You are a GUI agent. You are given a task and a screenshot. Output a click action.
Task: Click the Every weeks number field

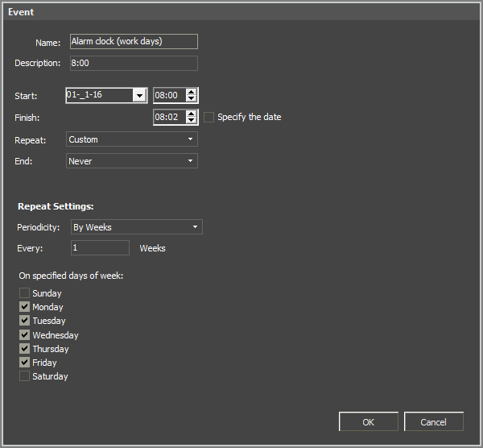pos(100,248)
